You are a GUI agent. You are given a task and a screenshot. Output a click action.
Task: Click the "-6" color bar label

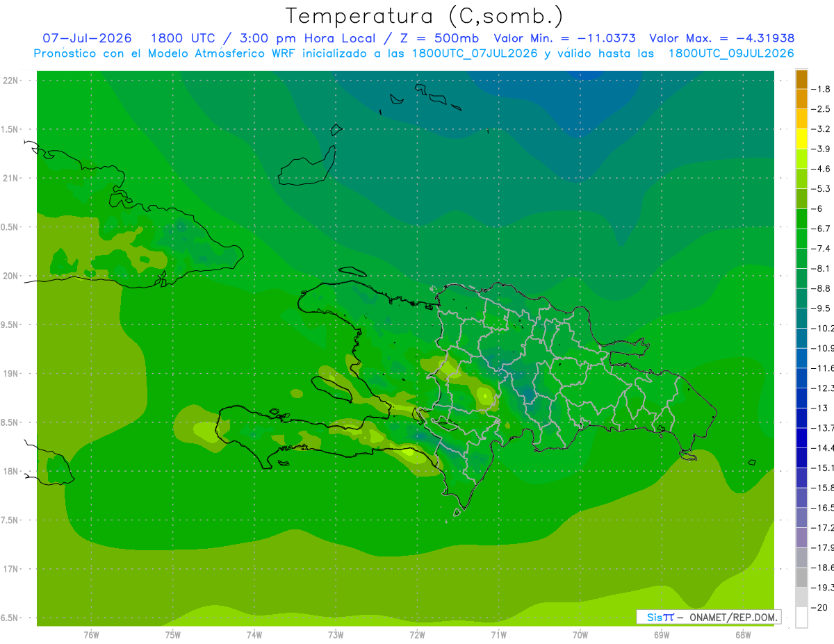click(817, 208)
